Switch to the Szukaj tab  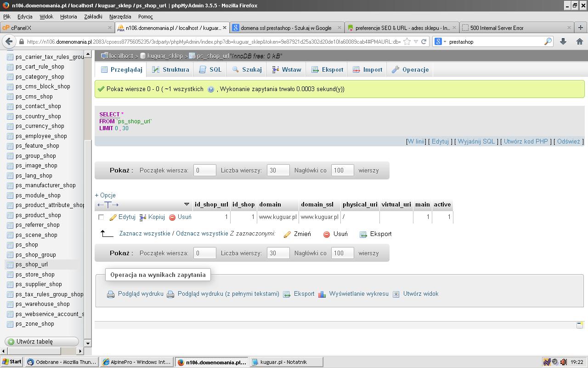point(247,69)
